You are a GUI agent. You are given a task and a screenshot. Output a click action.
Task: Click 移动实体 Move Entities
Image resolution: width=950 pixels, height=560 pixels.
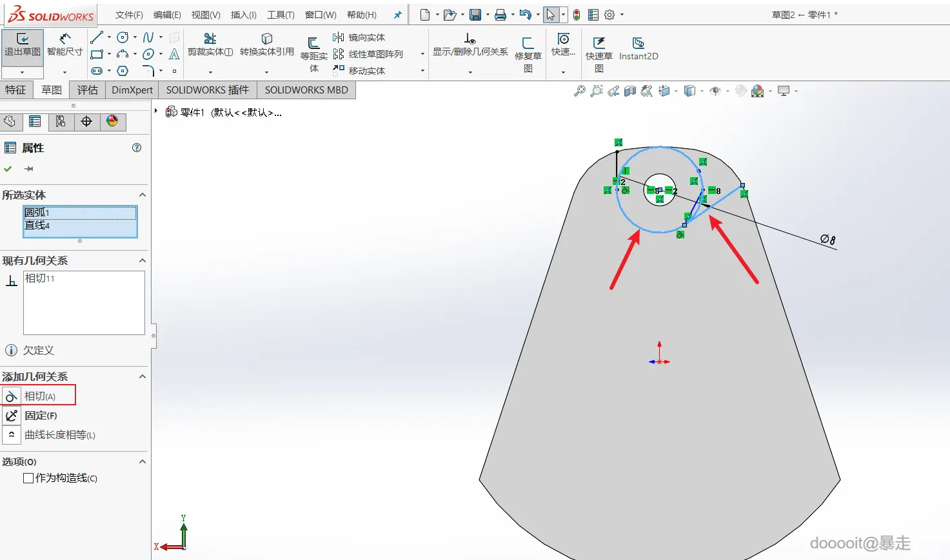pyautogui.click(x=359, y=71)
